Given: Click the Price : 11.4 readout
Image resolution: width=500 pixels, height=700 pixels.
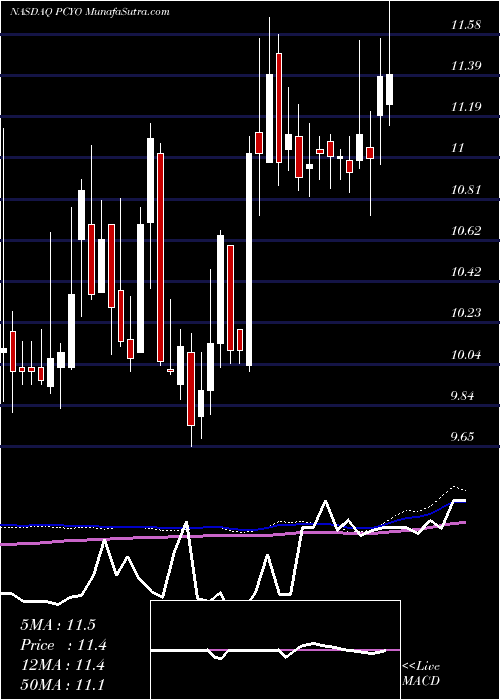Looking at the screenshot, I should [63, 645].
